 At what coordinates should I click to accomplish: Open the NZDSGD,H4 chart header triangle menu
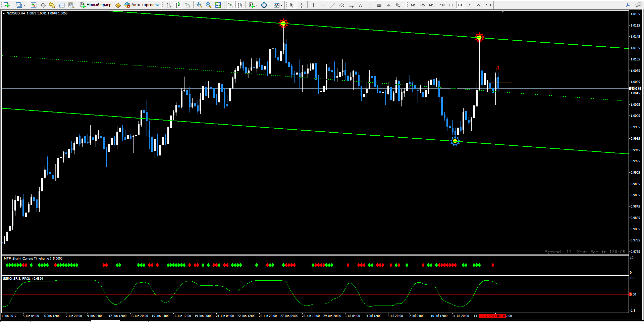click(4, 13)
